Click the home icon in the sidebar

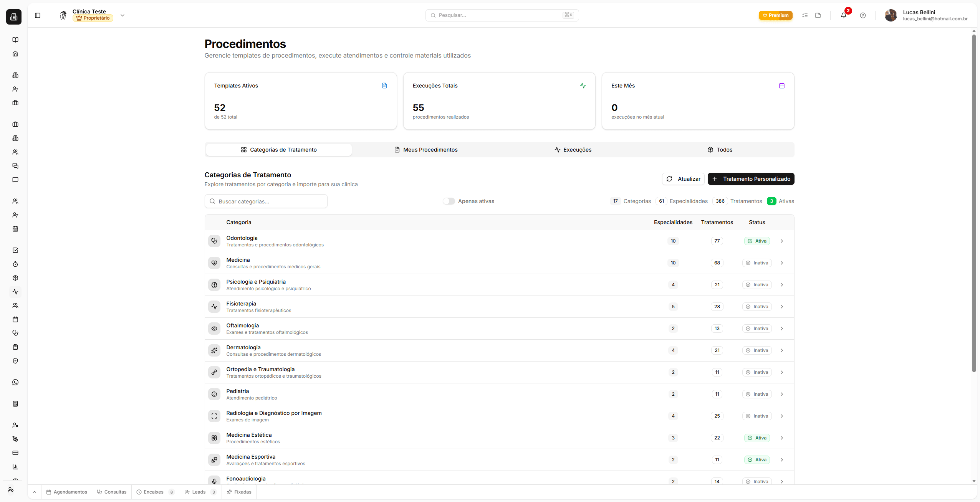15,53
